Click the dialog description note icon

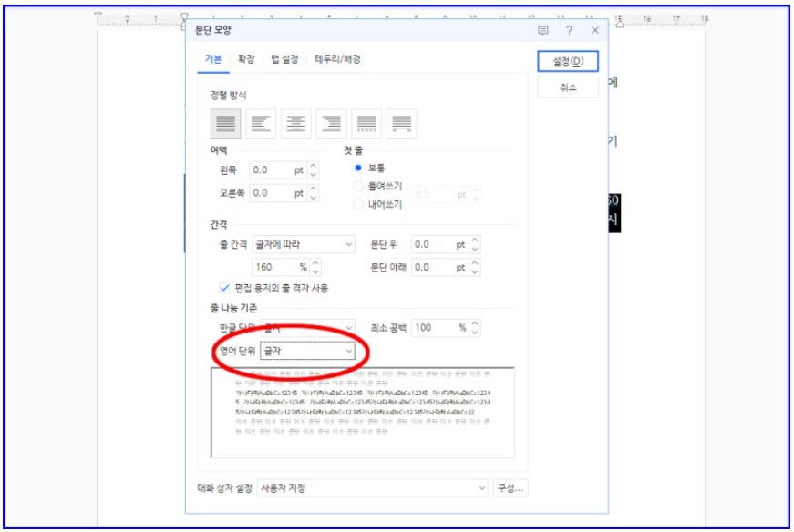pos(542,30)
